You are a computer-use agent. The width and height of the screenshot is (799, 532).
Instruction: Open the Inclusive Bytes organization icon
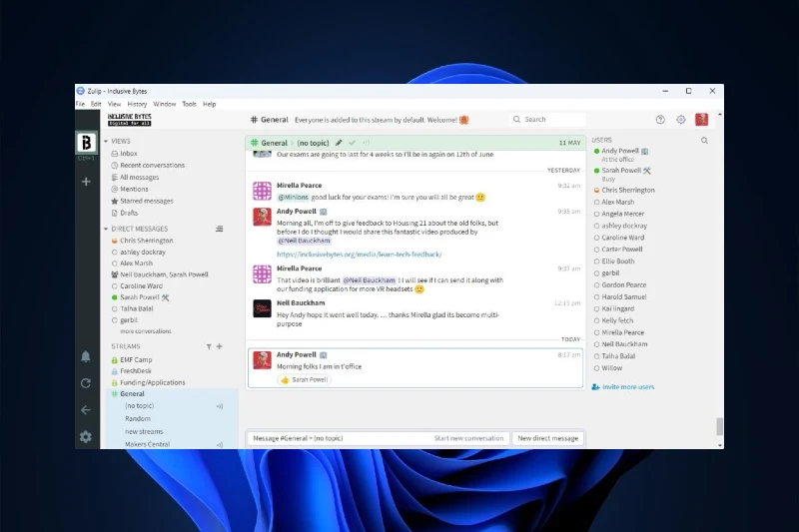coord(86,142)
